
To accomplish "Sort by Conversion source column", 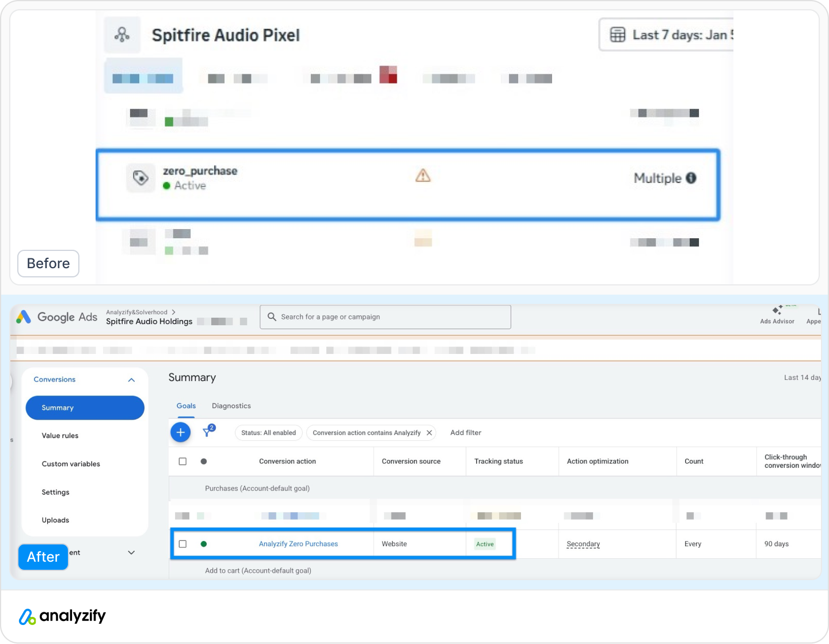I will tap(411, 462).
